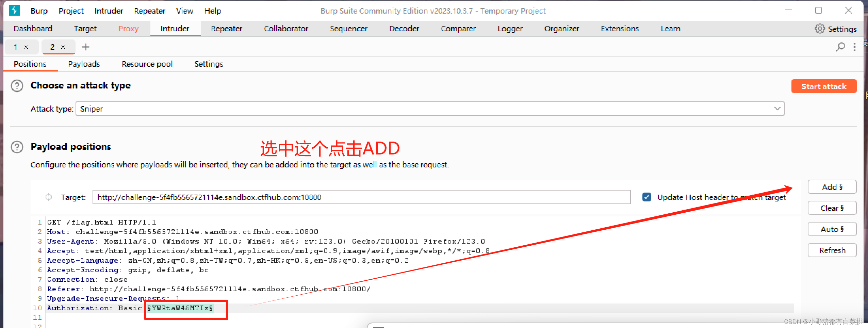This screenshot has height=328, width=868.
Task: Switch to the Proxy tab
Action: 128,29
